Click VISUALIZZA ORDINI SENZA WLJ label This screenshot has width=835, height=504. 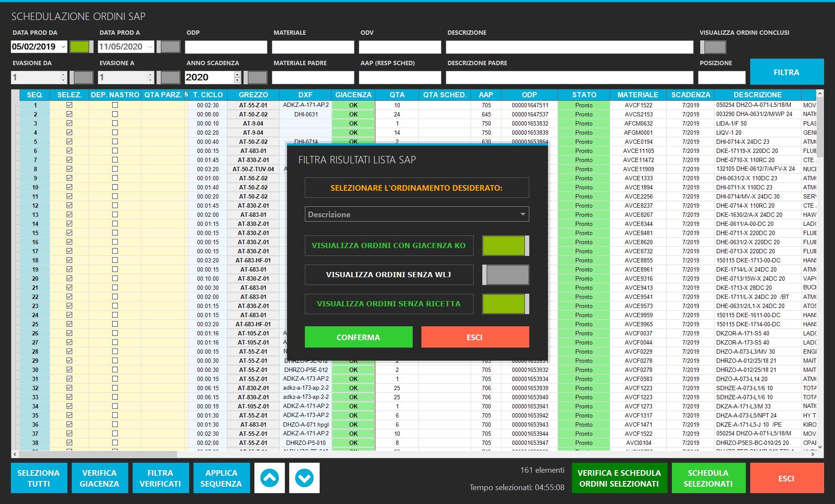(389, 275)
